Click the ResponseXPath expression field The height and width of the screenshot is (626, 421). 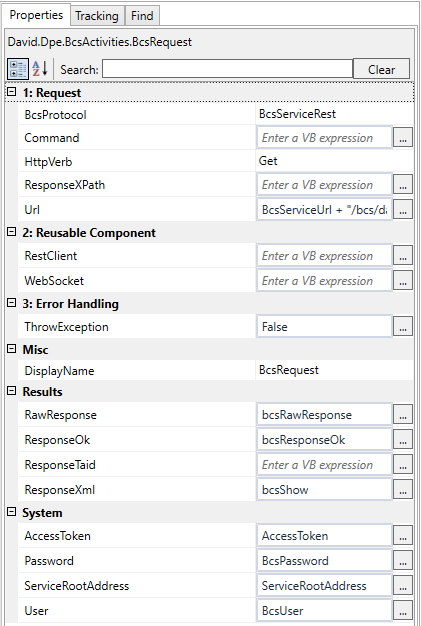(x=324, y=185)
